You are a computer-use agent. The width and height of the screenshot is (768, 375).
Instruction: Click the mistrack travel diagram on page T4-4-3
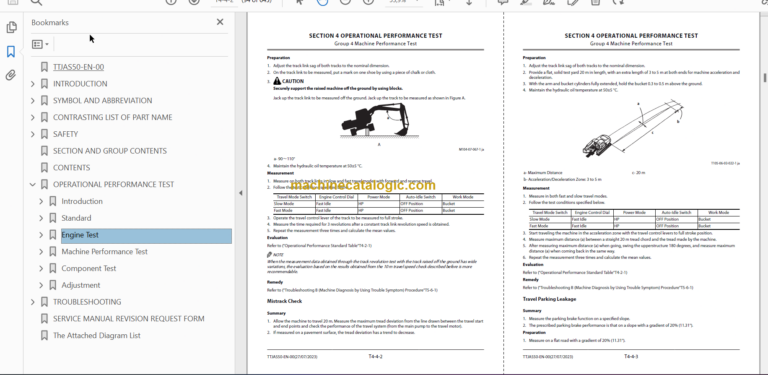tap(632, 128)
